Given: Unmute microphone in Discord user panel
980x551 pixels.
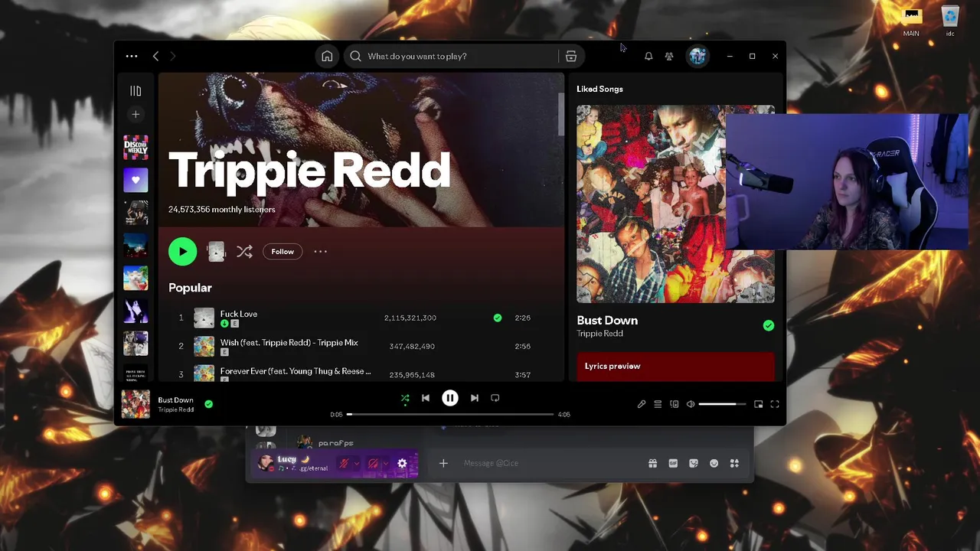Looking at the screenshot, I should 345,464.
